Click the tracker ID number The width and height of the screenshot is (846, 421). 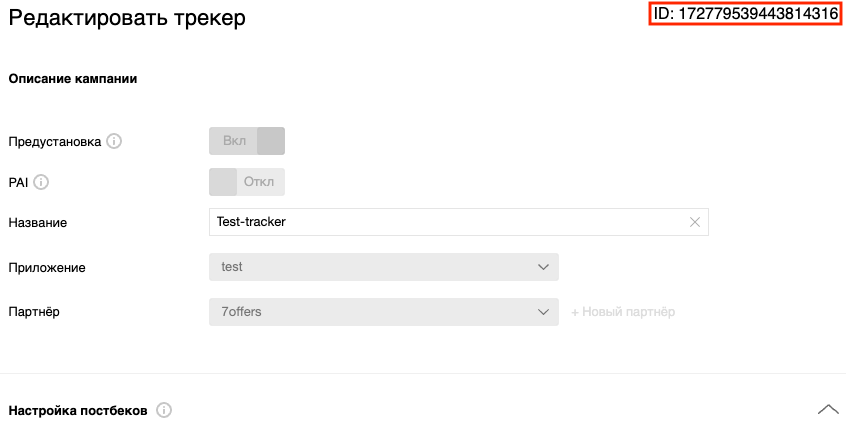(x=758, y=14)
